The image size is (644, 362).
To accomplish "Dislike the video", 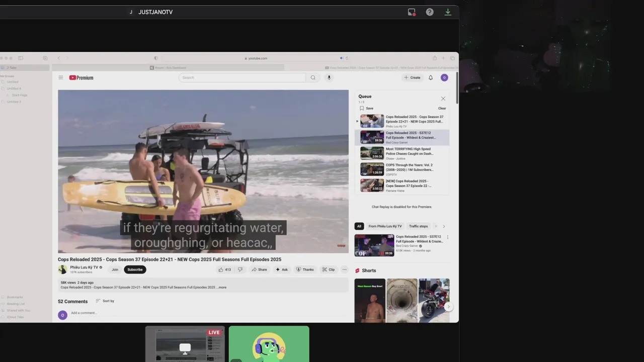I will [240, 269].
